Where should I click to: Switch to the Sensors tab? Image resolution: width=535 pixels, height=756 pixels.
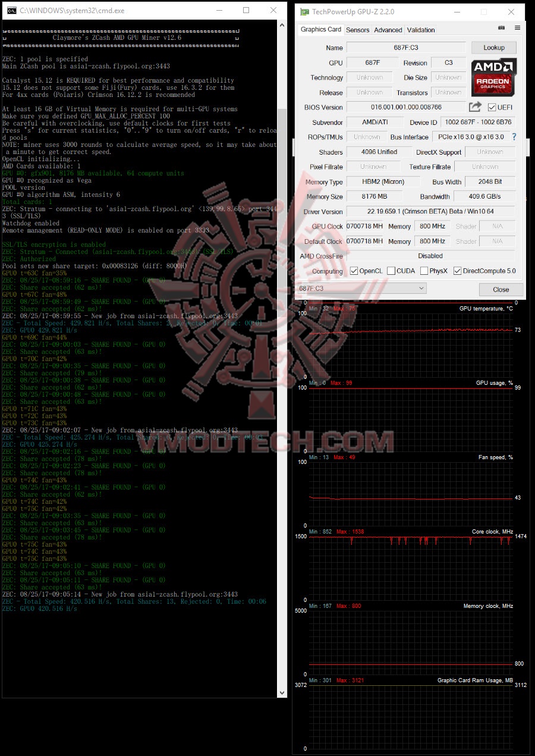click(358, 30)
